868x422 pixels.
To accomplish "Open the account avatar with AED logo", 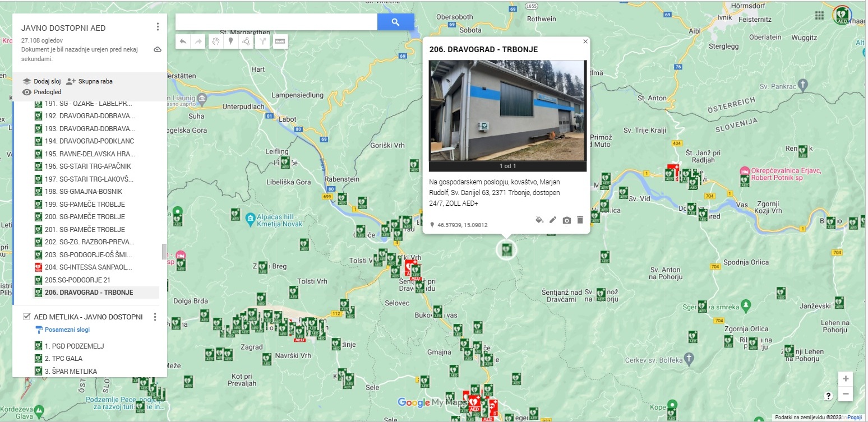I will (x=842, y=15).
